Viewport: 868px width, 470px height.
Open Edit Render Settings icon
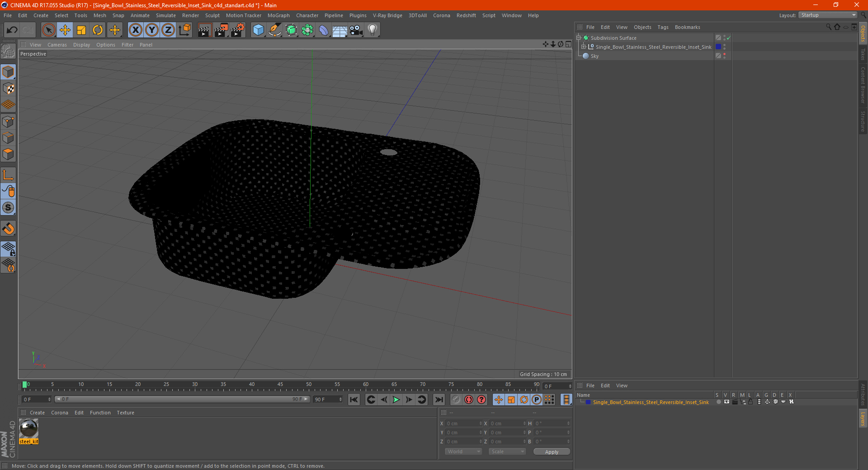[x=238, y=30]
